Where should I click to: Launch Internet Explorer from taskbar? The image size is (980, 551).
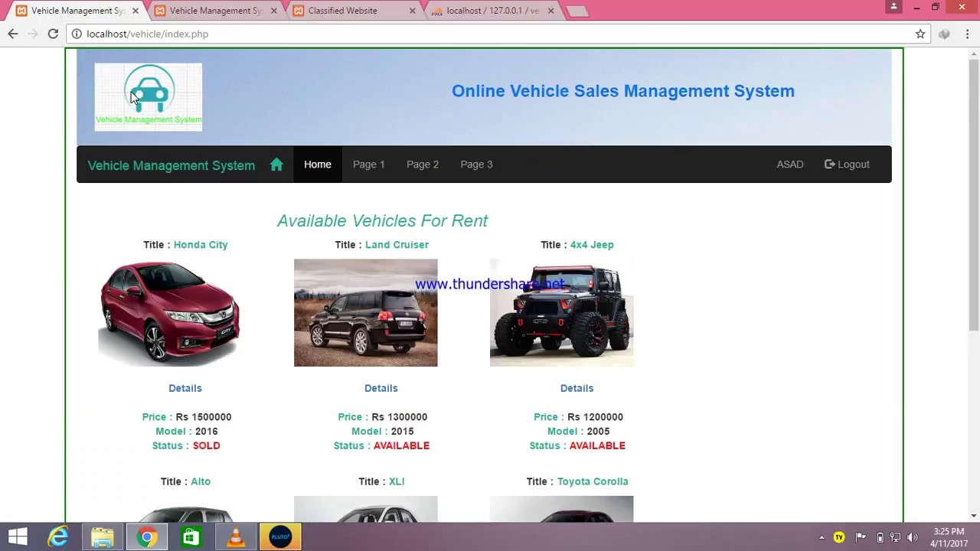(x=58, y=537)
